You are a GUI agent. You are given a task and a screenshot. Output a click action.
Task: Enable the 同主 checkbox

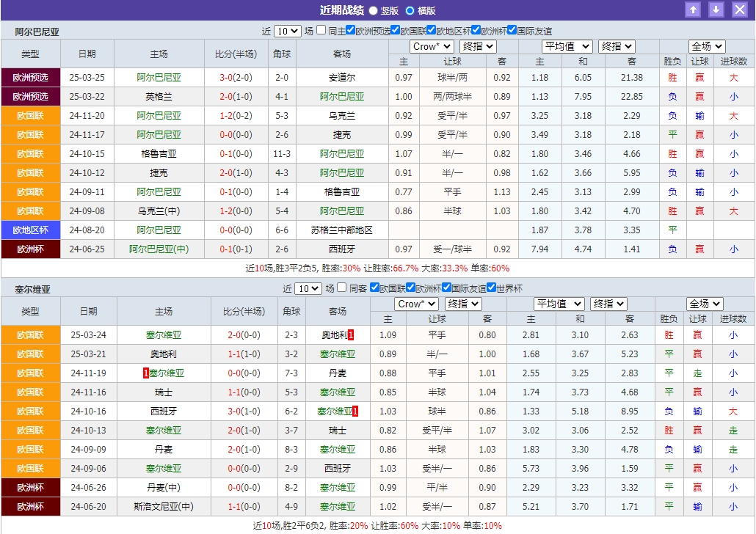(x=321, y=31)
